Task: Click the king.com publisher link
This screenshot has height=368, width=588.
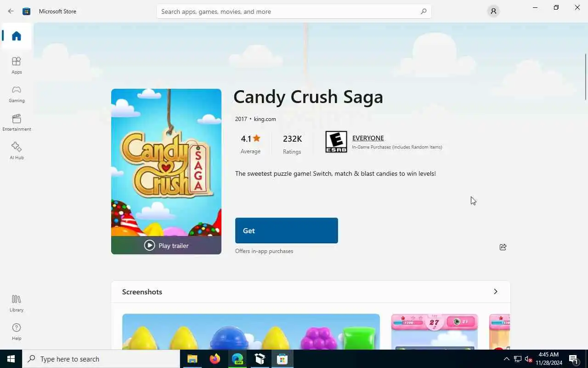Action: point(265,119)
